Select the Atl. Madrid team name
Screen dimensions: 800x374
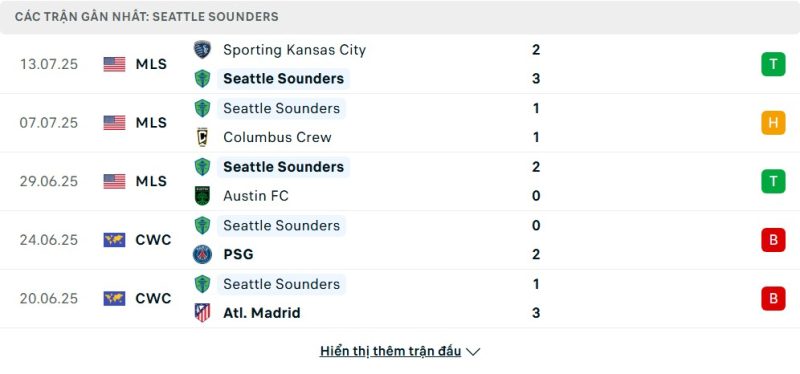click(262, 313)
